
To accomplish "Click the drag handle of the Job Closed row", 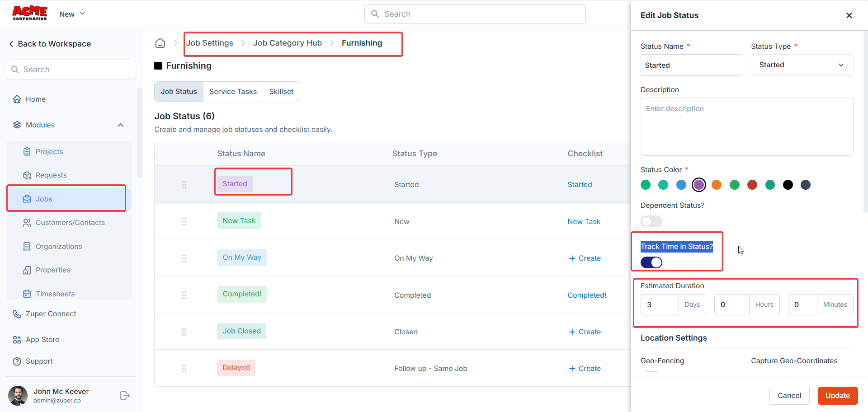I will pyautogui.click(x=184, y=332).
